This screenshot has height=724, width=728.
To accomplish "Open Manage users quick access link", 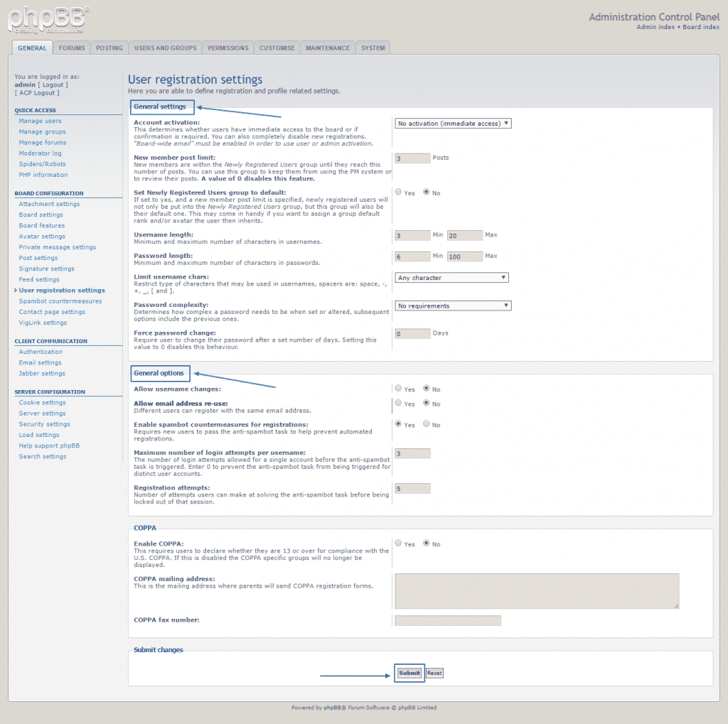I will click(x=40, y=121).
